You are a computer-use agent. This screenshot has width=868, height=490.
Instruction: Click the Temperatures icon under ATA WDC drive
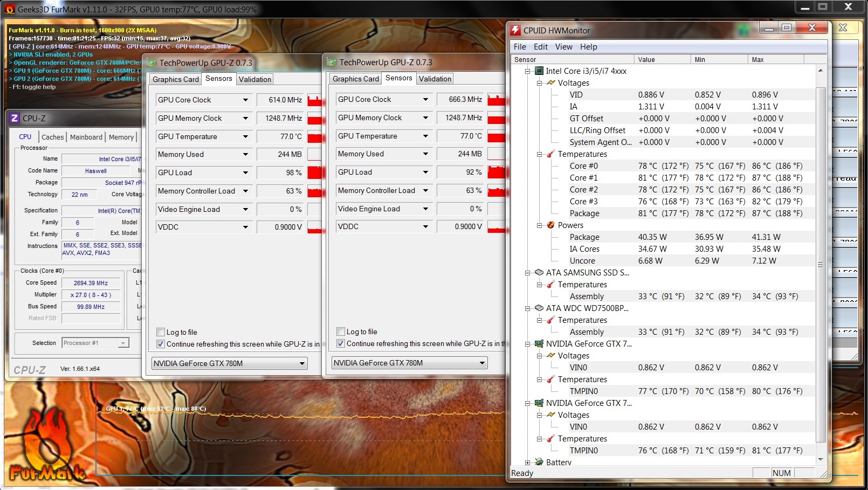550,320
